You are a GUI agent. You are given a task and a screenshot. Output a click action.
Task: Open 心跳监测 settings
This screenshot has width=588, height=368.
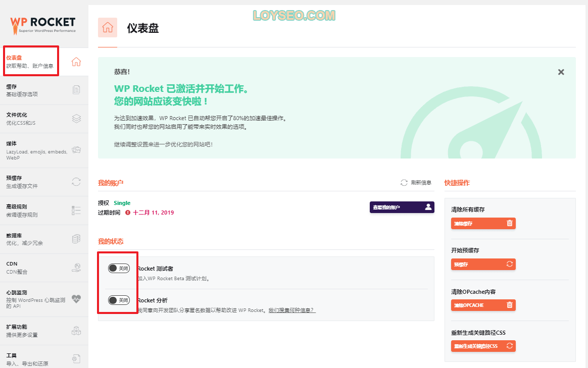(44, 299)
